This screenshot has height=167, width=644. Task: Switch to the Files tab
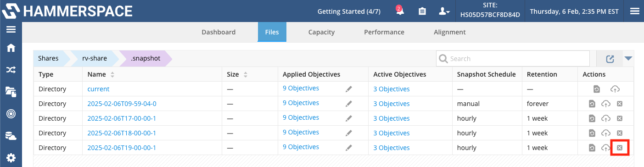click(x=272, y=32)
